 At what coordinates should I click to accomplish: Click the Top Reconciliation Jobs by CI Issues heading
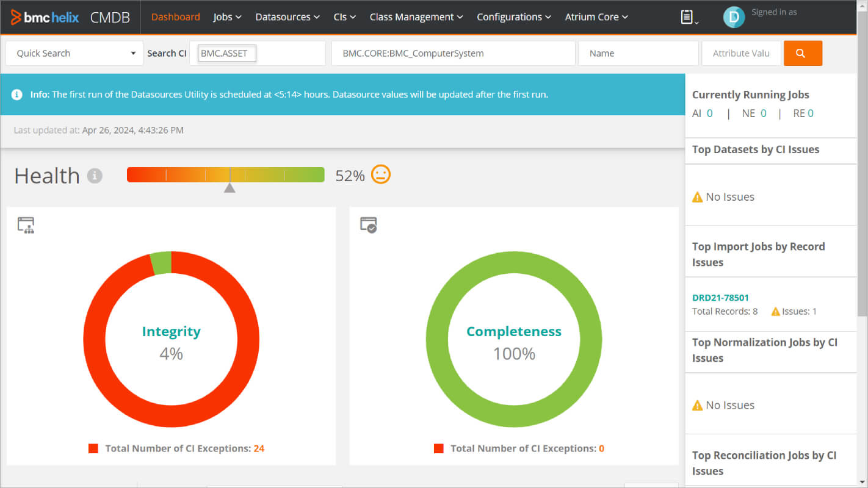(764, 463)
